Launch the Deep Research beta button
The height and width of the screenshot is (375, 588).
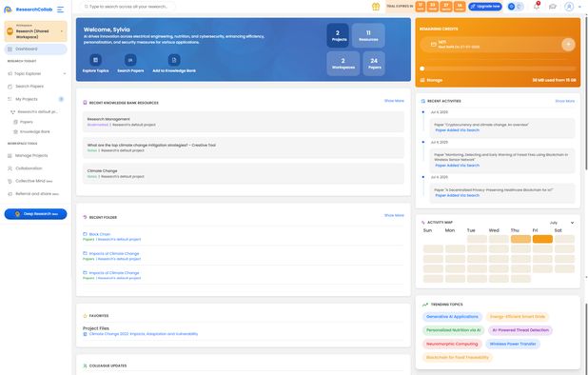pyautogui.click(x=35, y=214)
